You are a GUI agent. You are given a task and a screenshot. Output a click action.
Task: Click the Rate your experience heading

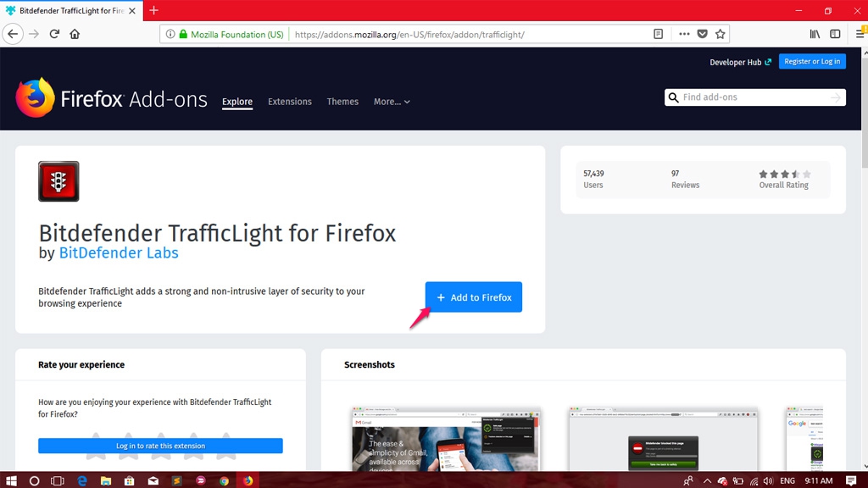click(x=81, y=364)
